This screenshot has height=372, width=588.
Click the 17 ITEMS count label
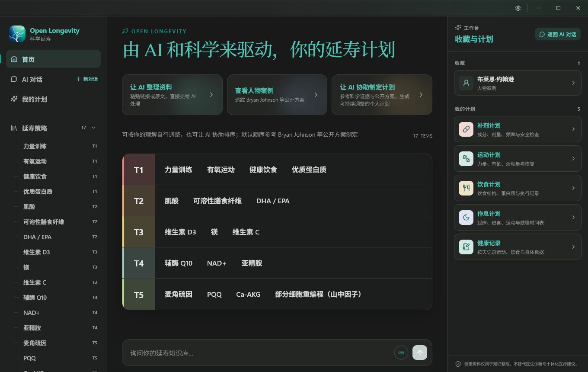[422, 136]
